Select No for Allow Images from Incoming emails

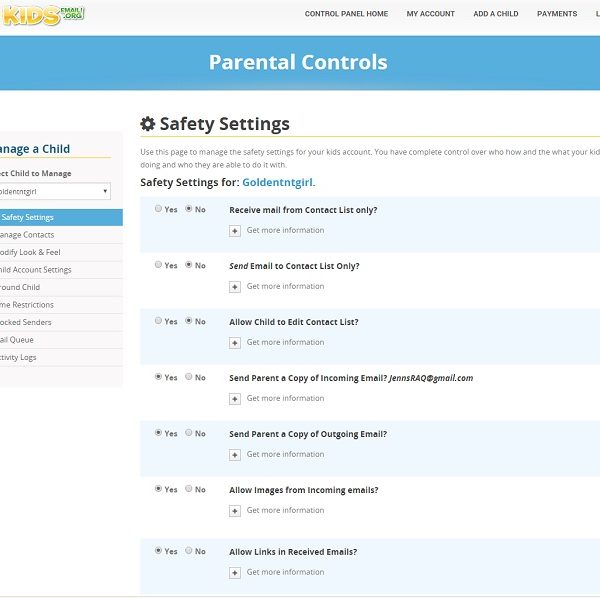[x=189, y=489]
